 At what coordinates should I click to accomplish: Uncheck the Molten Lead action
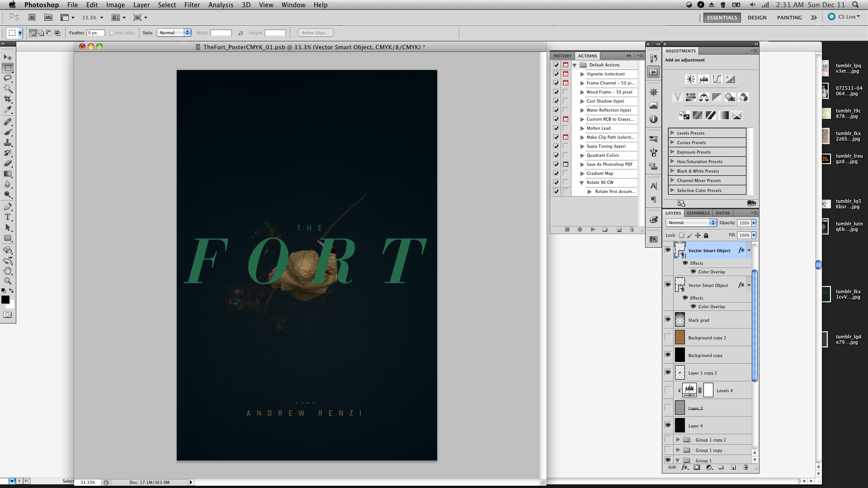point(556,128)
